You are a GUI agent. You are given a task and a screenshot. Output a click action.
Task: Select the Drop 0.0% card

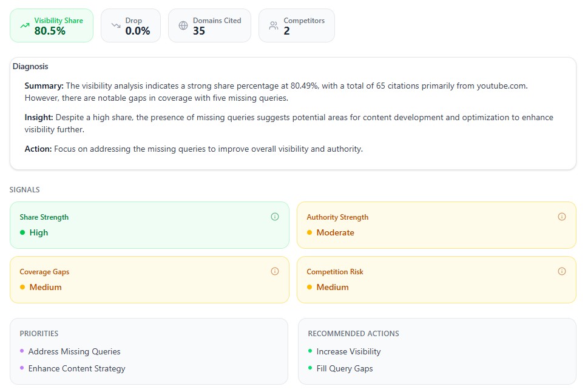130,25
